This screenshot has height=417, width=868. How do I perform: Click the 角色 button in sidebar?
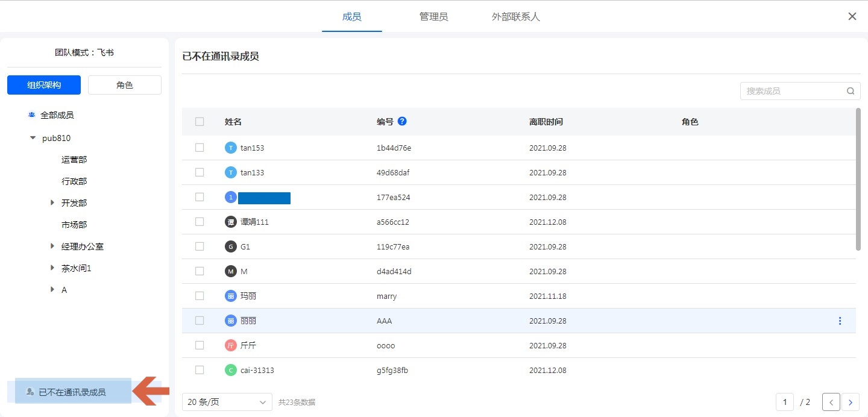(x=125, y=85)
